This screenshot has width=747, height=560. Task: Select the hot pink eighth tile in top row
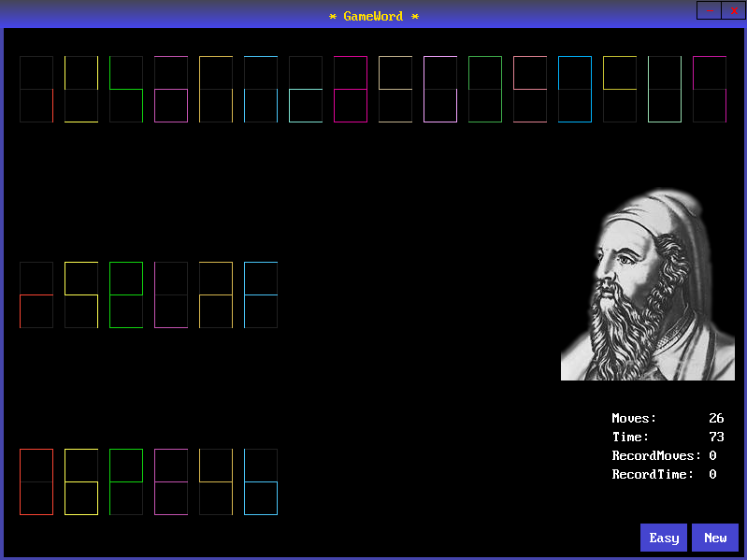coord(351,89)
